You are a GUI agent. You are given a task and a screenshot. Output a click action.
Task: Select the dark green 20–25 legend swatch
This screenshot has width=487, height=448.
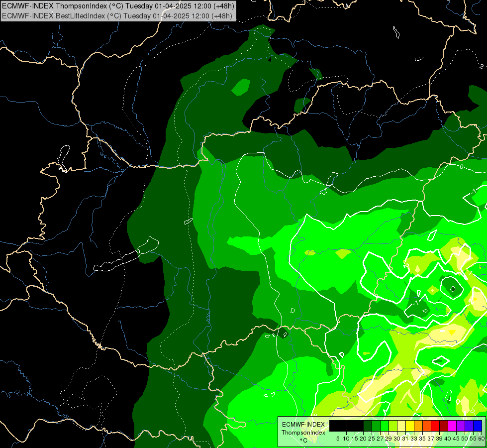coord(368,426)
